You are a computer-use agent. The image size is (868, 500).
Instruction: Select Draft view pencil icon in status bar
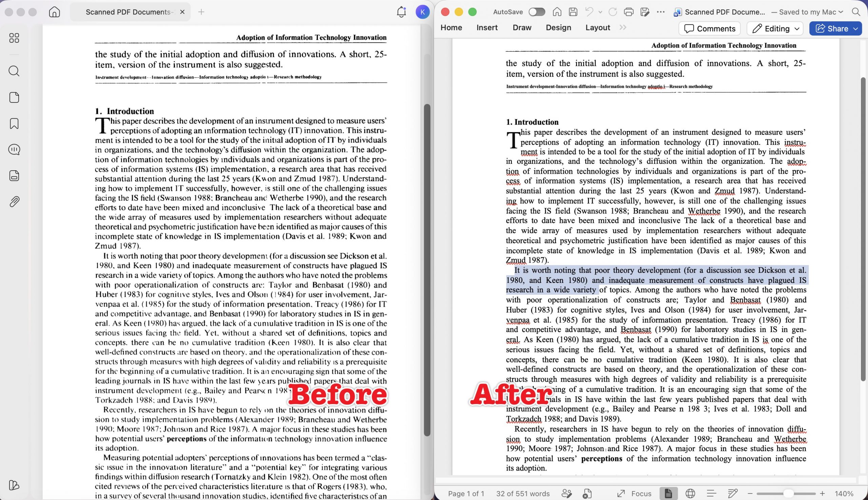coord(732,494)
